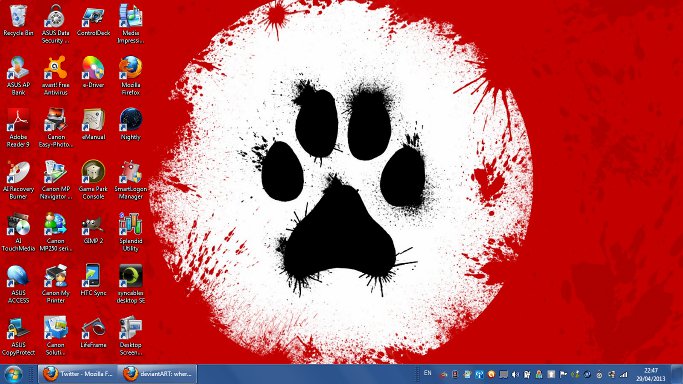
Task: Open the volume speaker tray icon
Action: pos(515,374)
